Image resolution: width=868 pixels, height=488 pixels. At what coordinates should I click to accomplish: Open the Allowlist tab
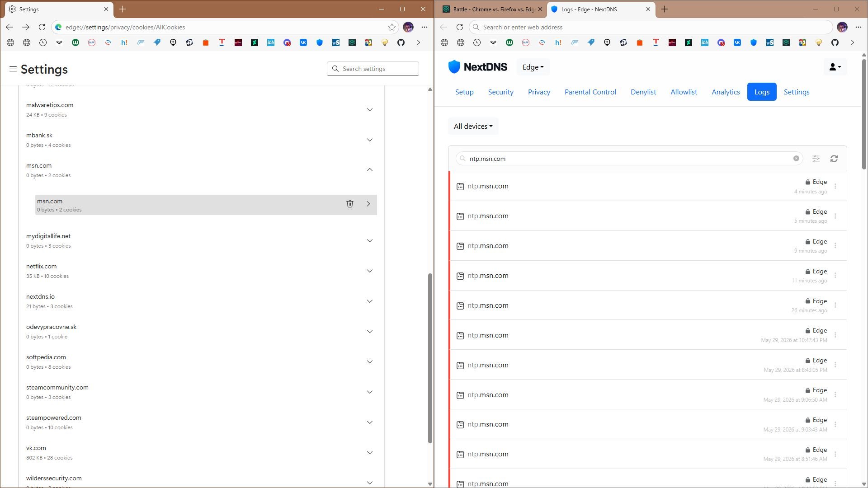[684, 92]
